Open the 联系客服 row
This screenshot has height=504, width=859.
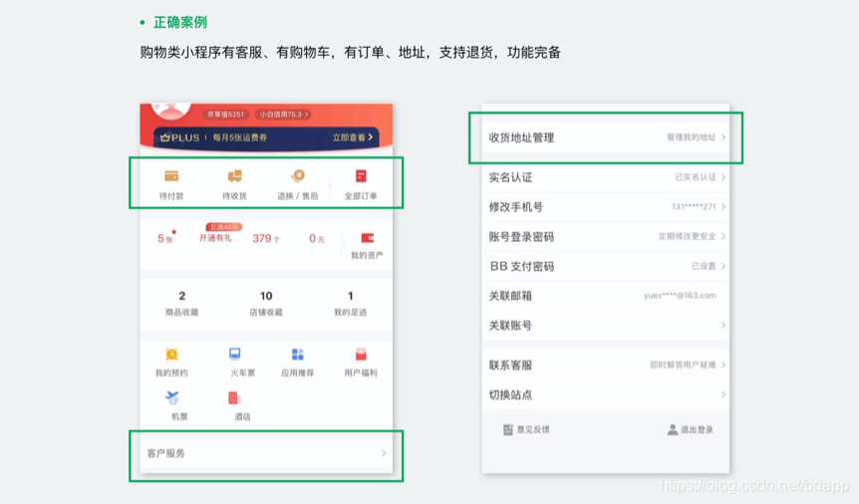pos(606,365)
